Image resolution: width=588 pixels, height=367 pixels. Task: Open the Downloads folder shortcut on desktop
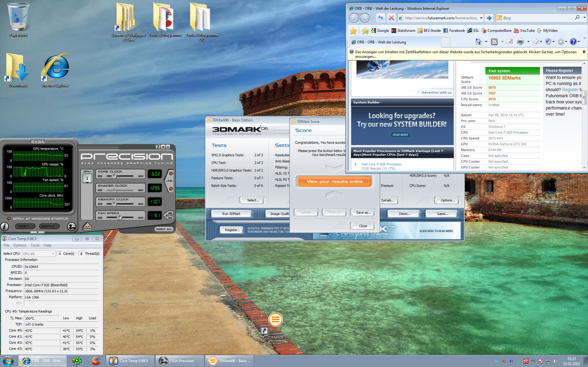[18, 70]
